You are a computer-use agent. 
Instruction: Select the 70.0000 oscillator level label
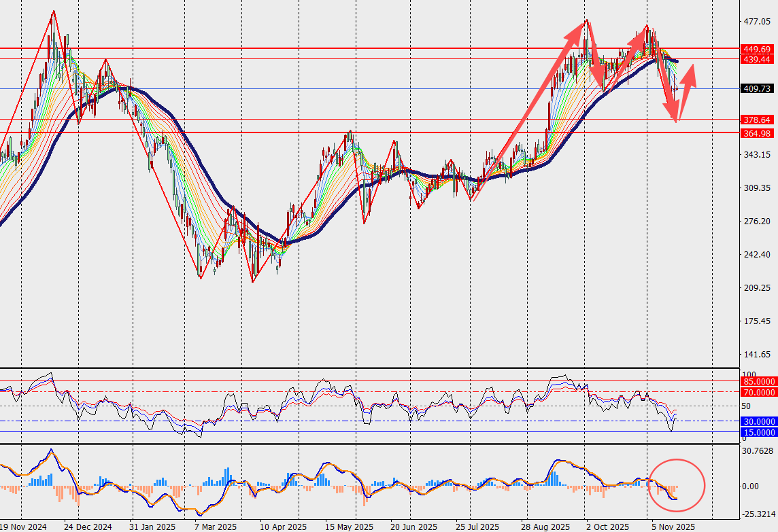pyautogui.click(x=758, y=392)
